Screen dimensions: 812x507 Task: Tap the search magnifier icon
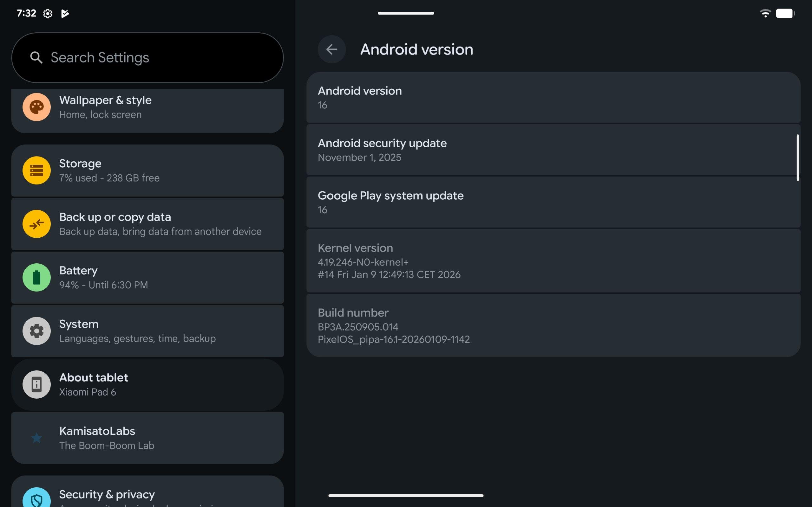36,58
